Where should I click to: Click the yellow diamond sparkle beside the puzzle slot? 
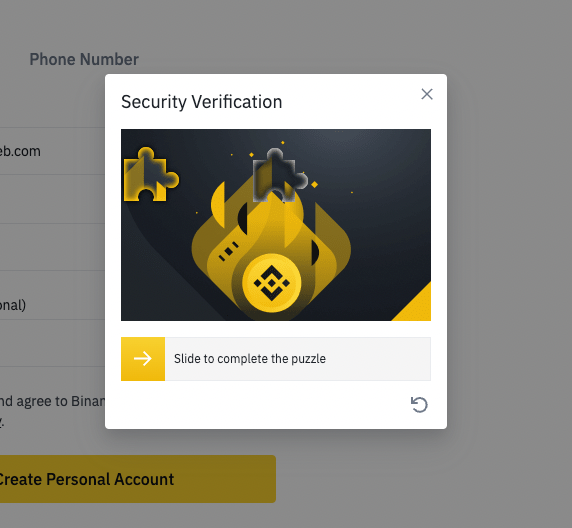pos(314,185)
